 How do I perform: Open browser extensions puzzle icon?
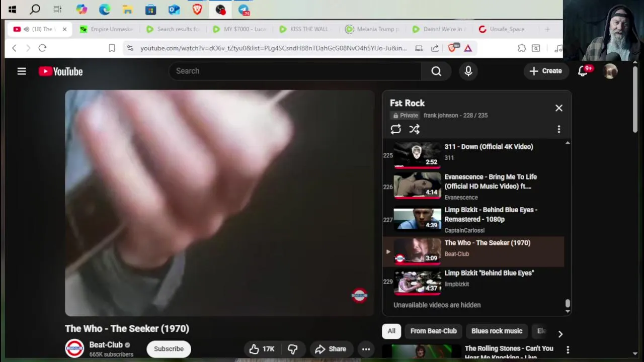pos(522,48)
